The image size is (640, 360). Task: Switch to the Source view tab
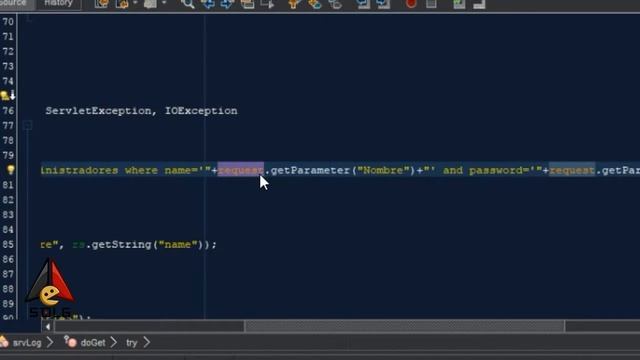pos(15,3)
